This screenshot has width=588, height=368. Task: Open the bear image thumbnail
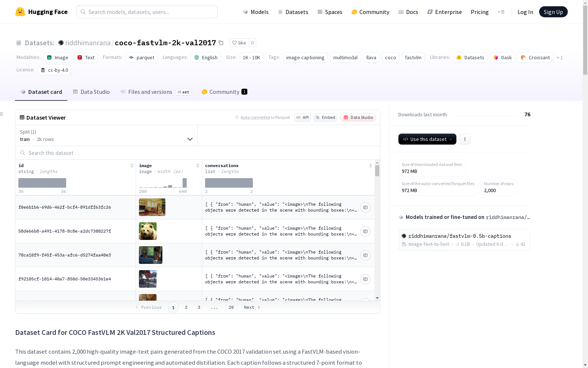tap(148, 231)
